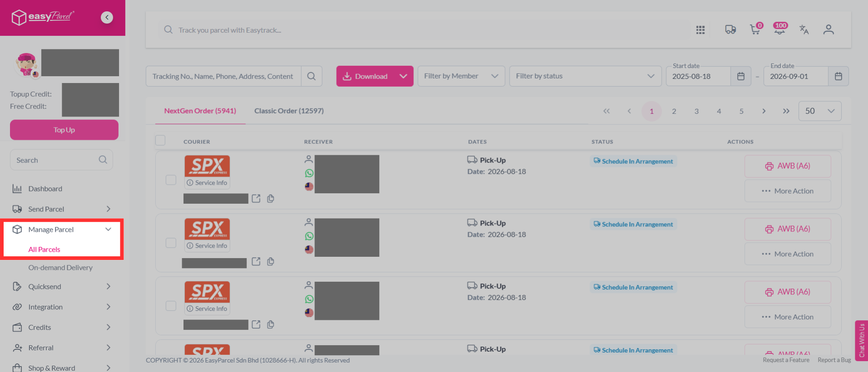Viewport: 868px width, 372px height.
Task: Collapse the sidebar with the arrow button
Action: pyautogui.click(x=107, y=17)
